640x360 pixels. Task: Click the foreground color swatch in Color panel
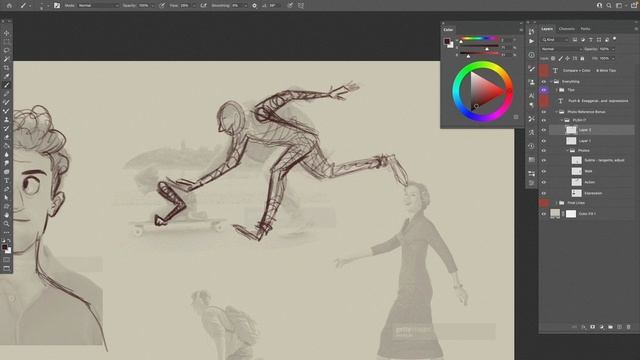[447, 41]
